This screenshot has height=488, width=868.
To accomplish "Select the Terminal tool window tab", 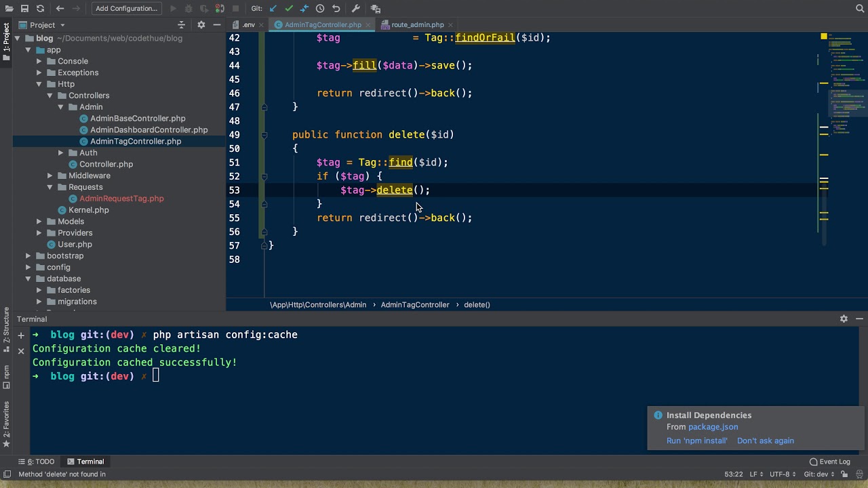I will point(85,462).
